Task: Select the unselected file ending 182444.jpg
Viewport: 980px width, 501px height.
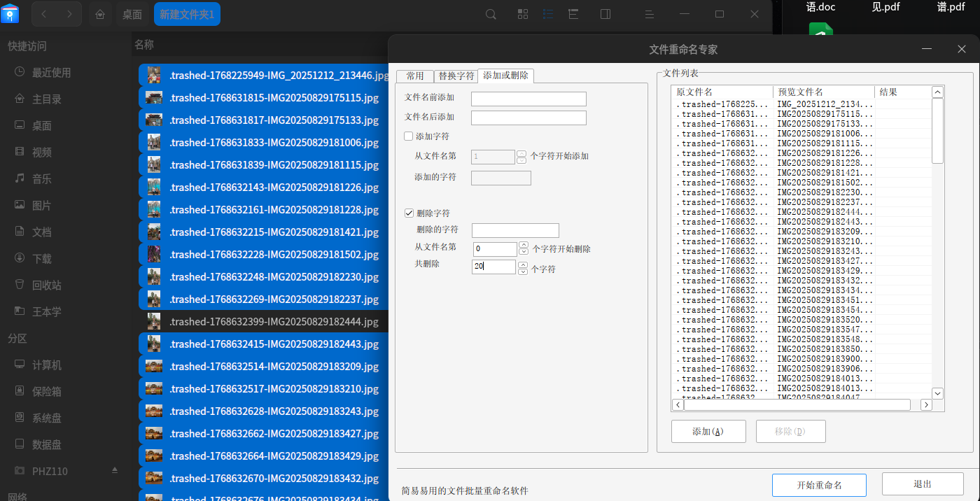Action: tap(264, 322)
